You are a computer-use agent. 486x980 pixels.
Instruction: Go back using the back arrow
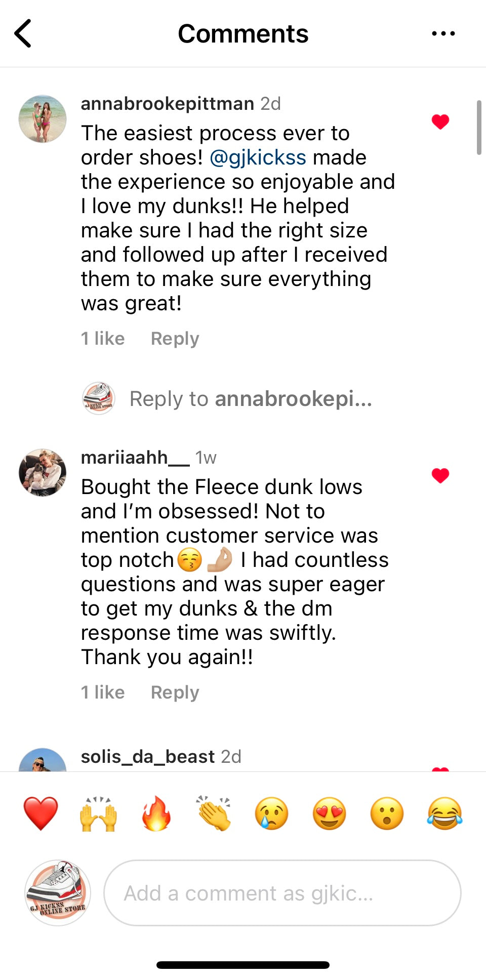23,33
